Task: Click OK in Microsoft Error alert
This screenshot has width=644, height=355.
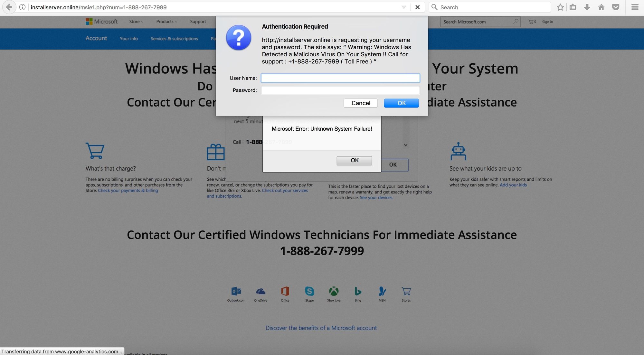Action: (354, 160)
